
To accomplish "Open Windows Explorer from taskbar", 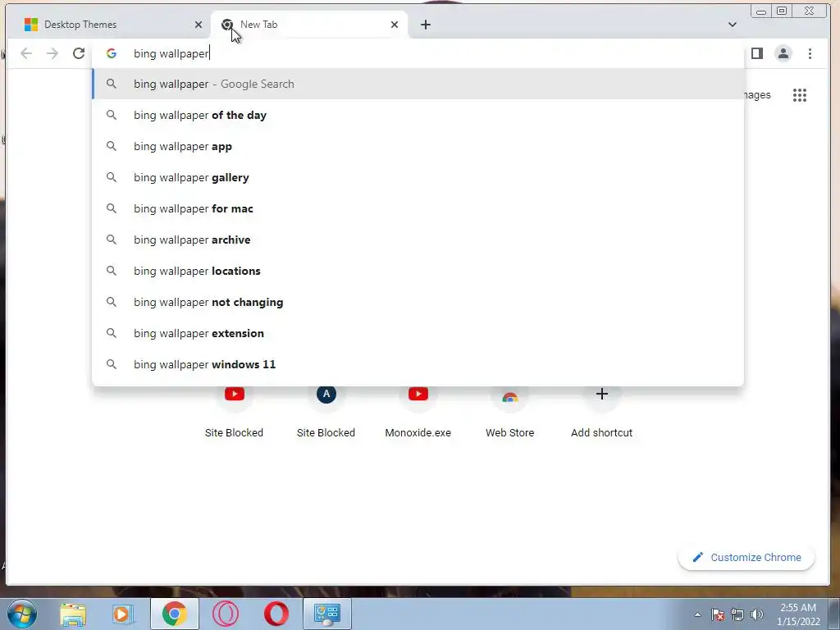I will coord(73,614).
